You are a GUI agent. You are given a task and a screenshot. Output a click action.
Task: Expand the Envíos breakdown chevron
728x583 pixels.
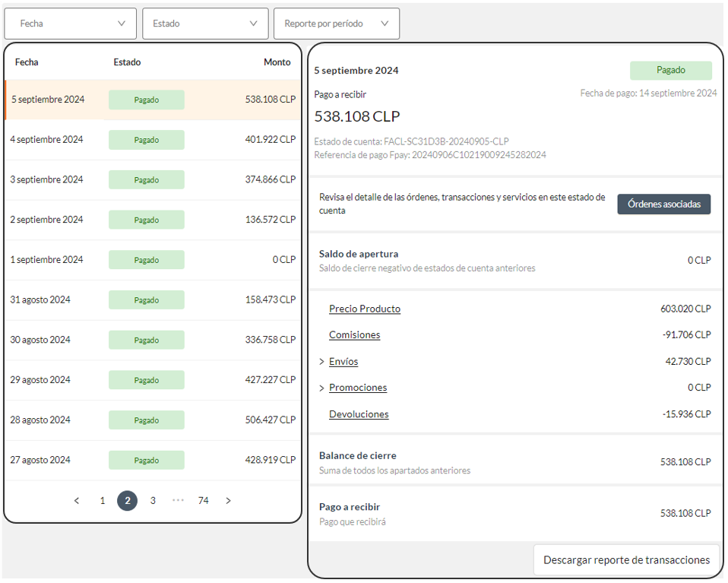[321, 362]
